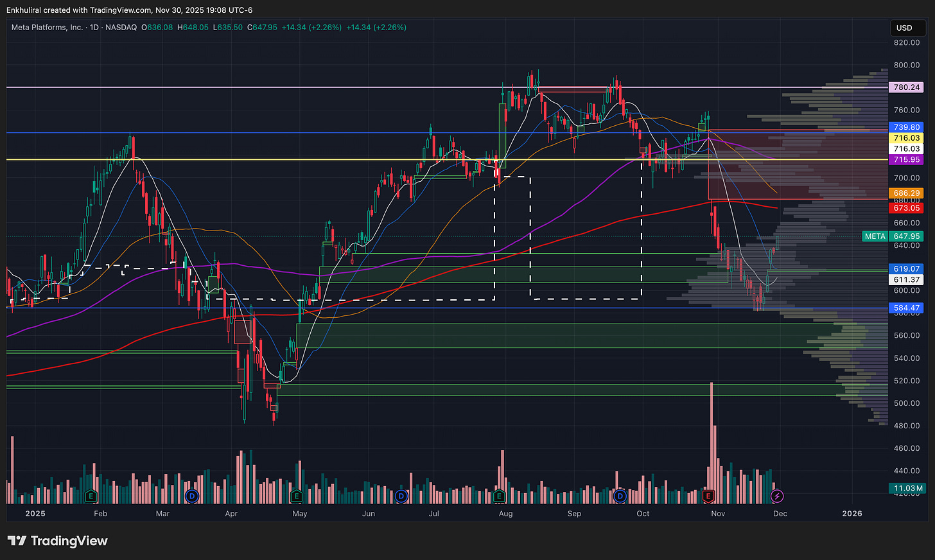The image size is (935, 560).
Task: Click the Apr label on time axis
Action: 231,514
